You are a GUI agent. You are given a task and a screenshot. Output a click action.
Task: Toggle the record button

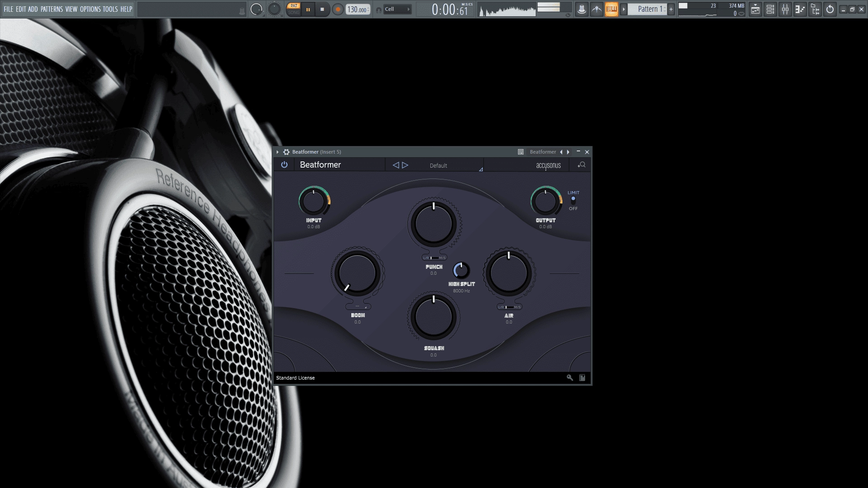337,9
